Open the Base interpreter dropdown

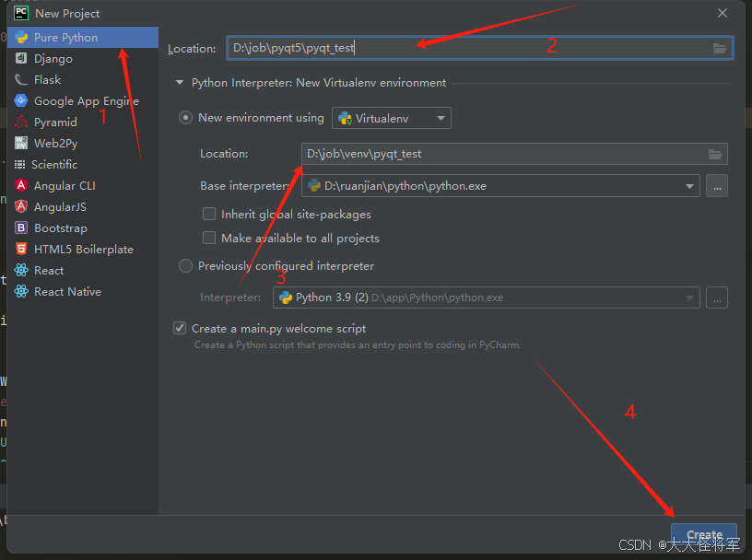(500, 185)
